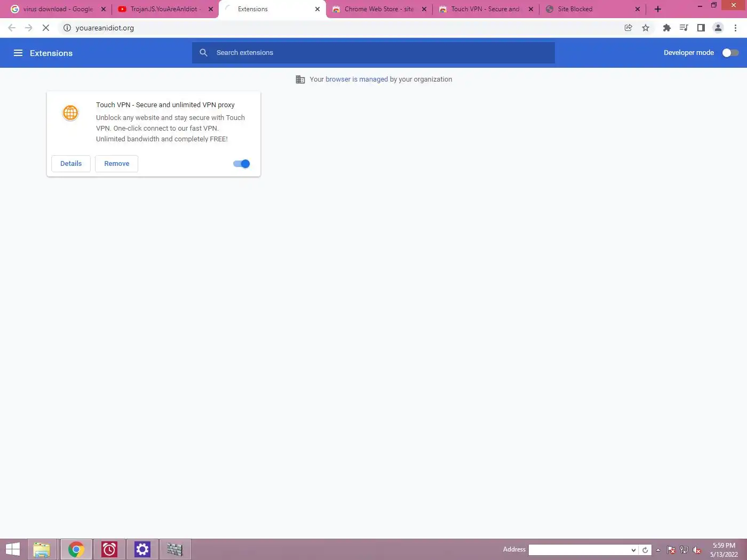Open the Windows Start menu
This screenshot has height=560, width=747.
pyautogui.click(x=12, y=549)
